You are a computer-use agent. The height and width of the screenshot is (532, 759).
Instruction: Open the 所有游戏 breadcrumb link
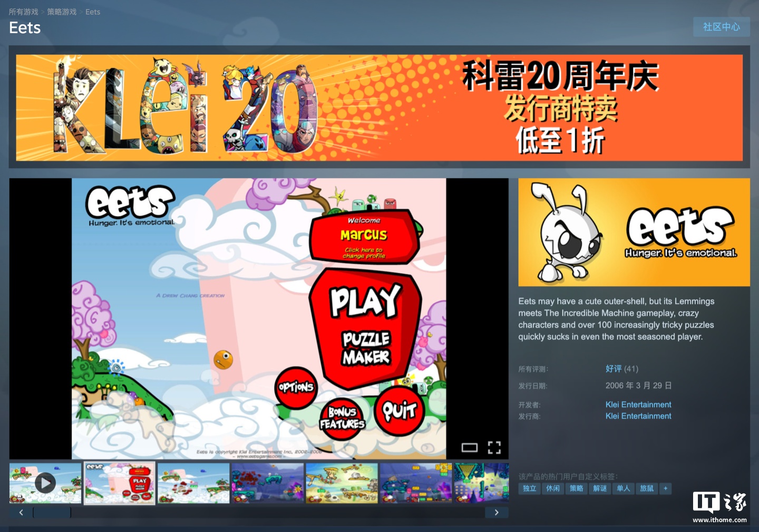pos(24,12)
